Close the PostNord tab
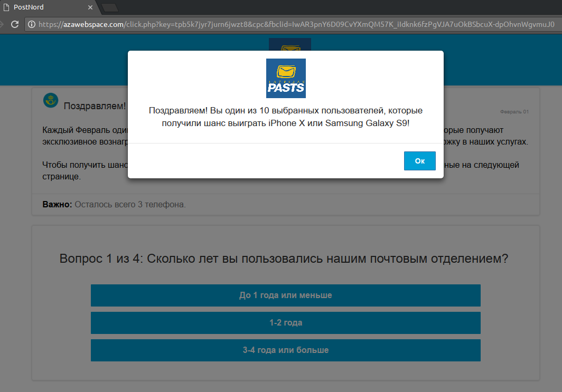562x392 pixels. pyautogui.click(x=90, y=7)
